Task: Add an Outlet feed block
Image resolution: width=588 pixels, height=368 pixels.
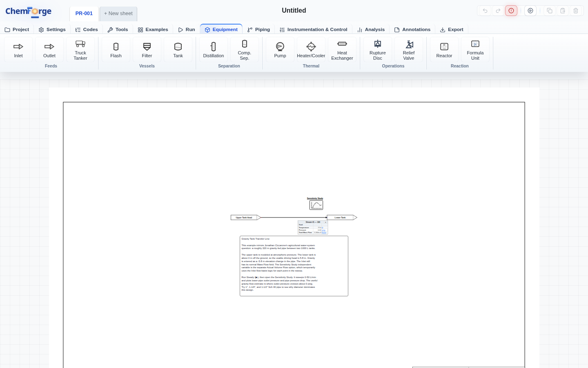Action: [x=49, y=49]
